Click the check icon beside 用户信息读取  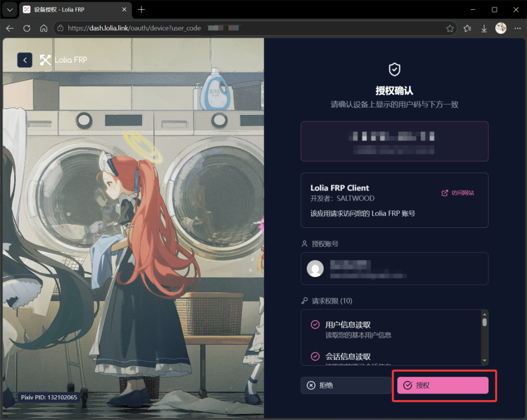point(315,325)
